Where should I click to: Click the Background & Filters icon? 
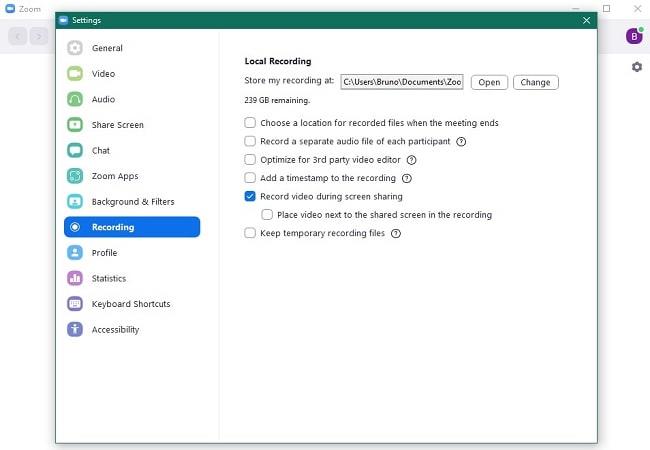[x=75, y=202]
